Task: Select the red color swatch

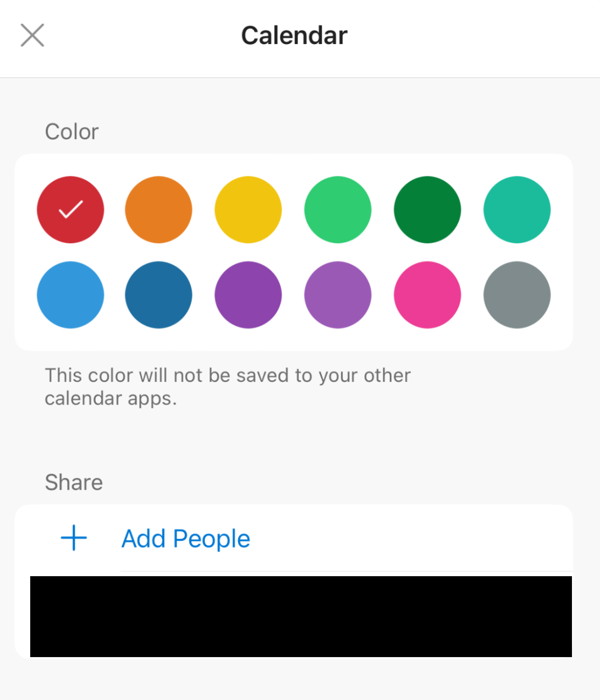Action: coord(70,210)
